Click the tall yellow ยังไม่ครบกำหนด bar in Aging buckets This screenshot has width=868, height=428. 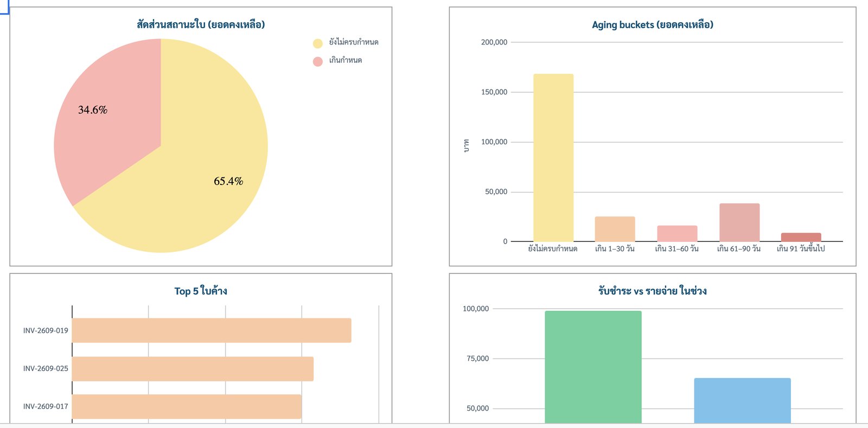pyautogui.click(x=553, y=158)
